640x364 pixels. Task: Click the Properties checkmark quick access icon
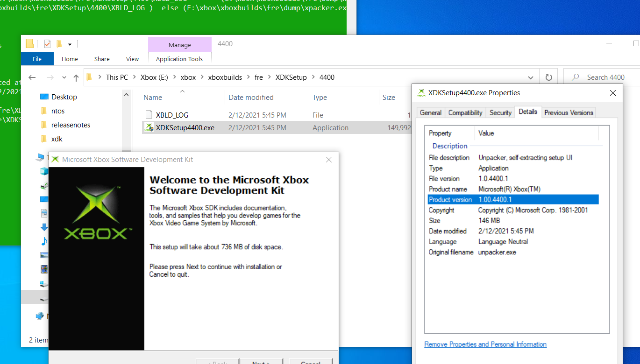(47, 44)
